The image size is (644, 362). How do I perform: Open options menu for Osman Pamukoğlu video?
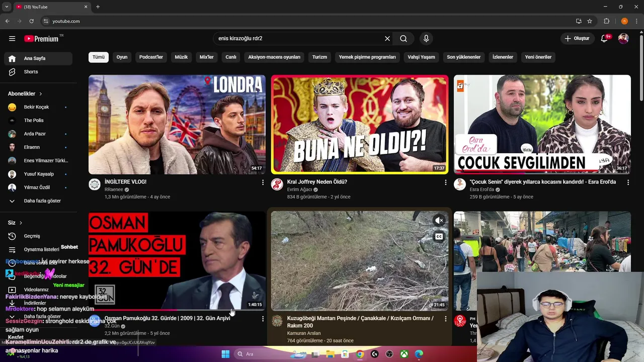point(263,319)
